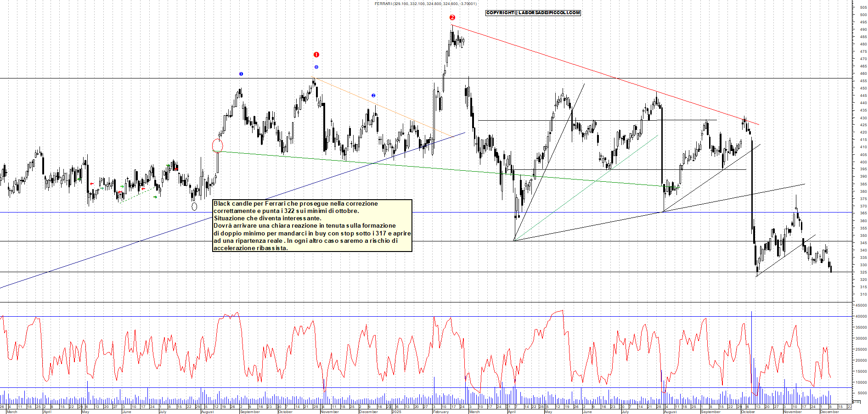Click the blue circle marker labeled 0
Image resolution: width=868 pixels, height=414 pixels.
pyautogui.click(x=316, y=67)
